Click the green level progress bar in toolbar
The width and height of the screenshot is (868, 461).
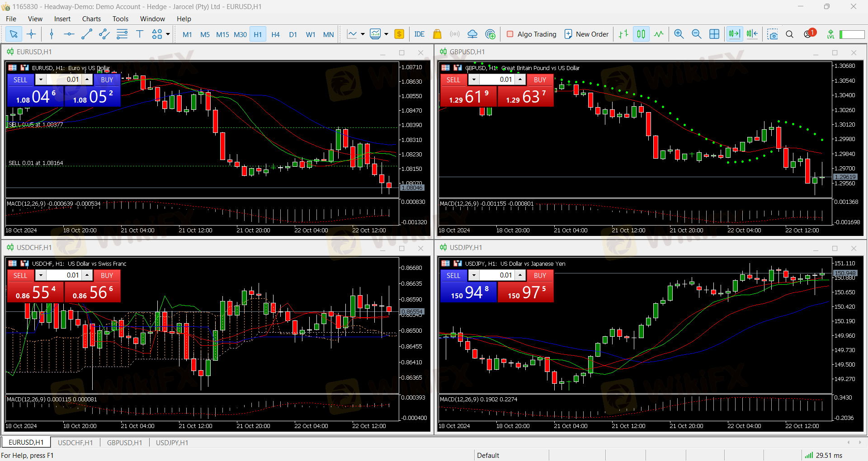coord(852,34)
